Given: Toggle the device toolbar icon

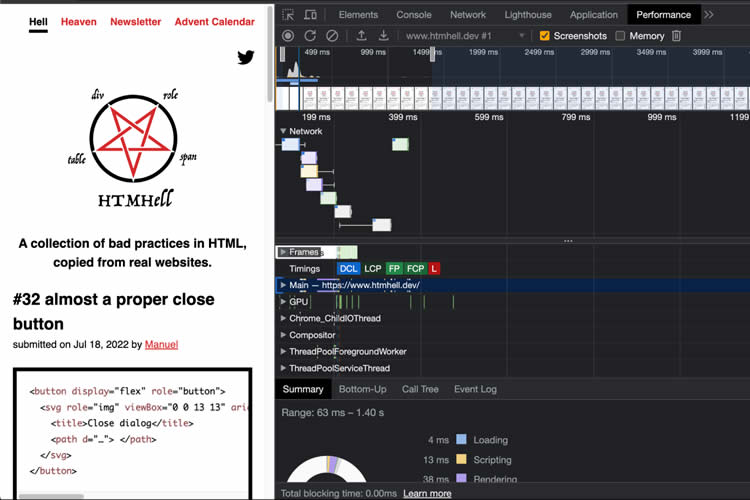Looking at the screenshot, I should [310, 15].
